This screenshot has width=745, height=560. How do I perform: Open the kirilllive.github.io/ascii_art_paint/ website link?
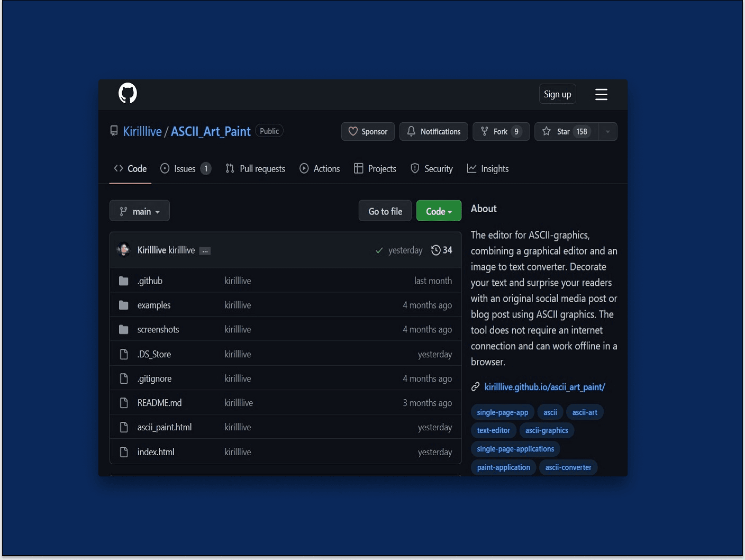pos(544,387)
